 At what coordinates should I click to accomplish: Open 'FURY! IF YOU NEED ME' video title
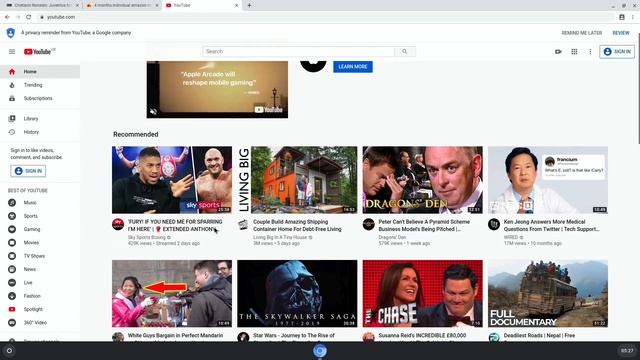[x=175, y=225]
